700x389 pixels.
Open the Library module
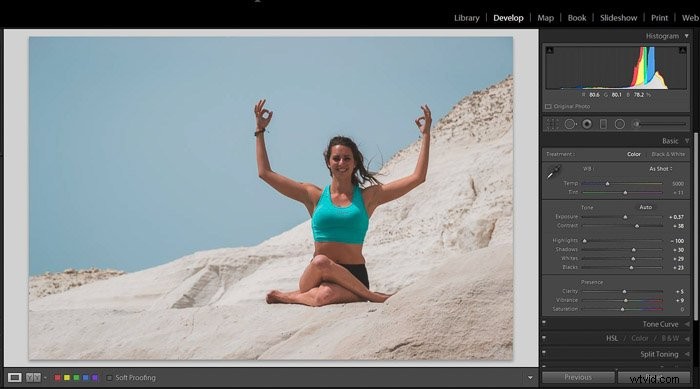pyautogui.click(x=467, y=18)
